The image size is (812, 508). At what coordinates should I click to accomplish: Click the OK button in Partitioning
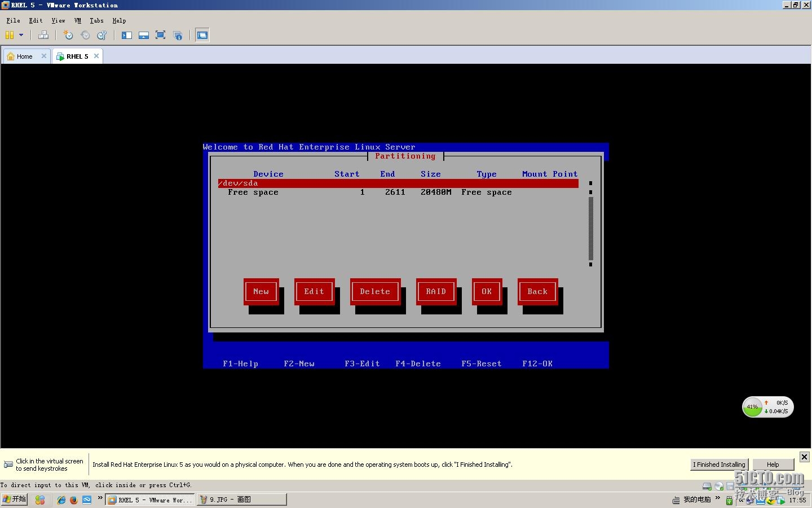(487, 291)
